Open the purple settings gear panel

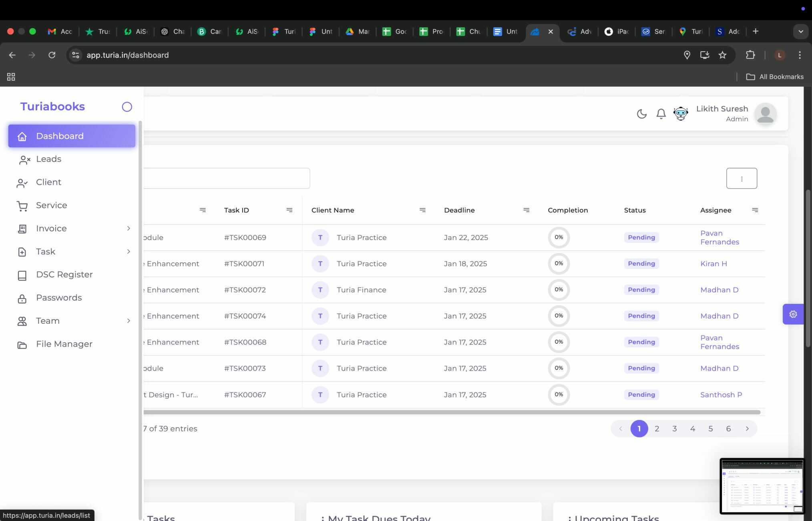pyautogui.click(x=793, y=314)
